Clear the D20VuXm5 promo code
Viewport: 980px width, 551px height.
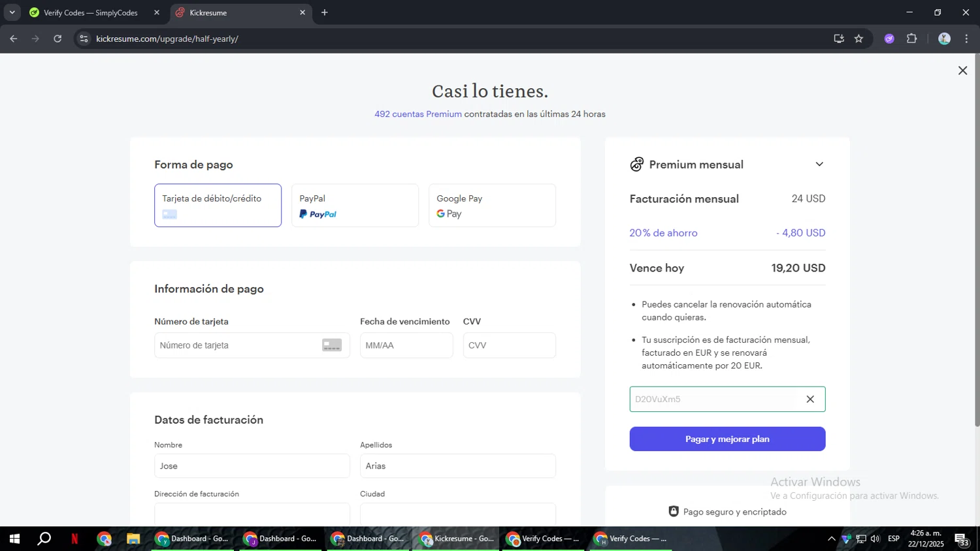810,399
